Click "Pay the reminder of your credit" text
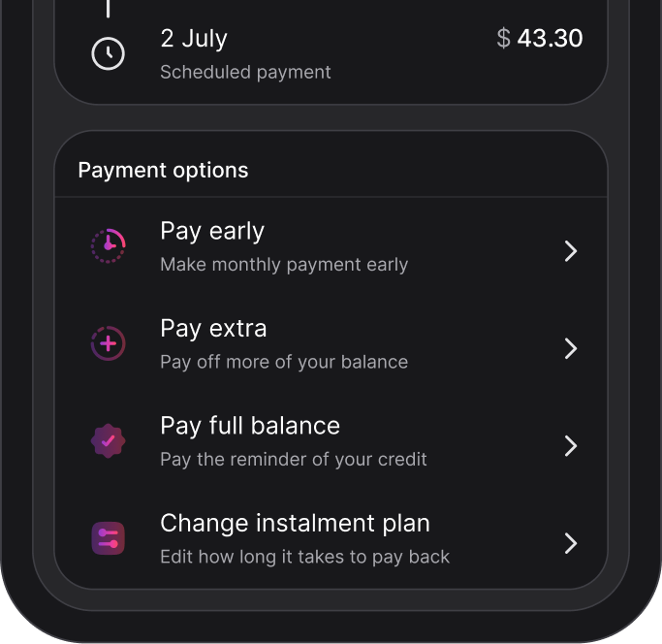Screen dimensions: 662x644 pyautogui.click(x=294, y=459)
